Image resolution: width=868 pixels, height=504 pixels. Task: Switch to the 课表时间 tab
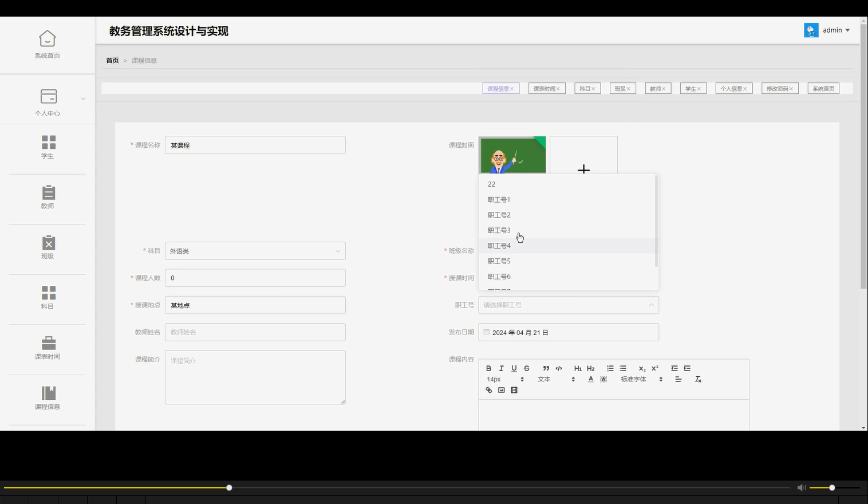pos(544,88)
